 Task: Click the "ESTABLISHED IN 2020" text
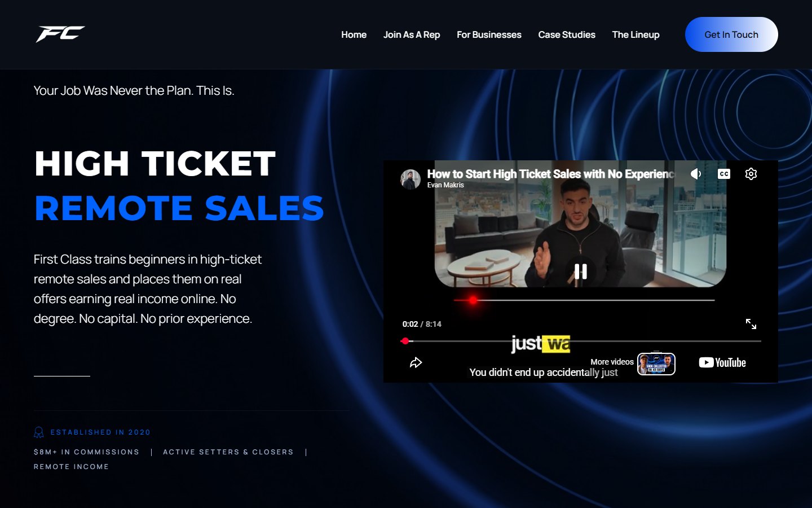coord(100,432)
